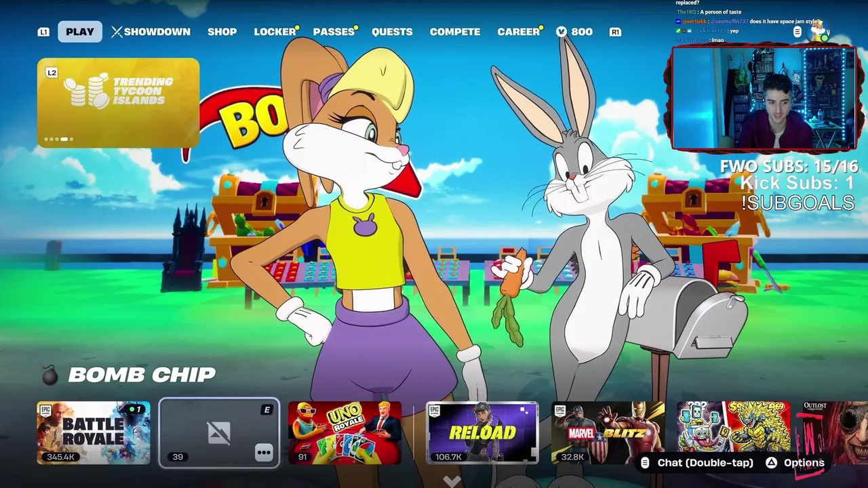Click the triangle icon beside Options
The width and height of the screenshot is (868, 488).
pyautogui.click(x=771, y=463)
